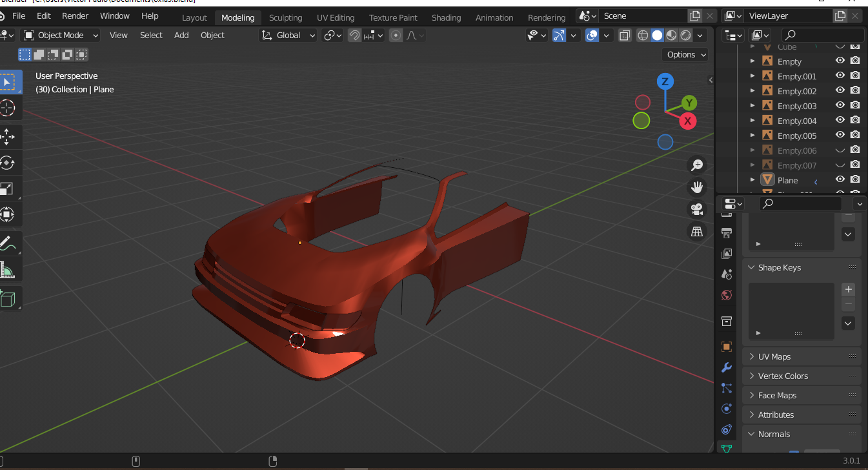Open the File menu
Viewport: 868px width, 470px height.
[19, 15]
